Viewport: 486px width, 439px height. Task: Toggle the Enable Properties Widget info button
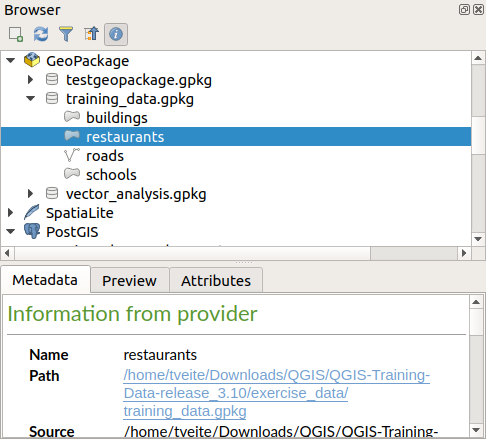point(116,34)
